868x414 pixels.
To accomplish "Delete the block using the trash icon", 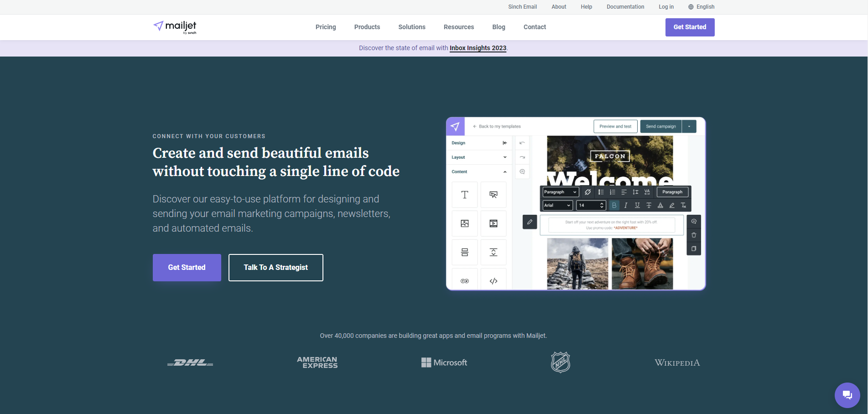I will tap(694, 235).
